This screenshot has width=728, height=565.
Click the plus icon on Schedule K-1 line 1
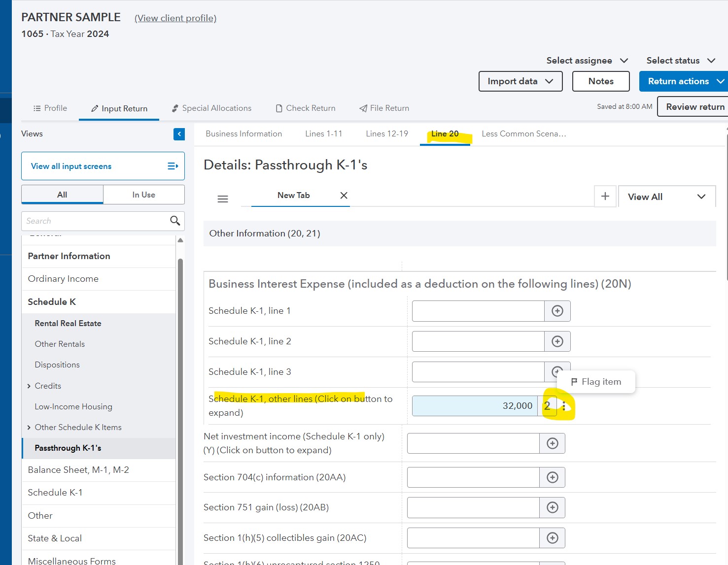click(x=557, y=311)
